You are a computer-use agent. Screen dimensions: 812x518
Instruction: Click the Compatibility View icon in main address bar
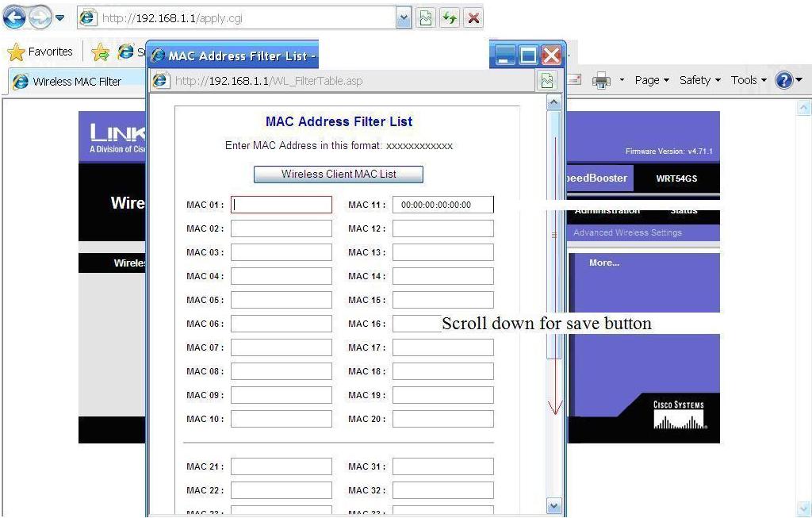tap(426, 19)
